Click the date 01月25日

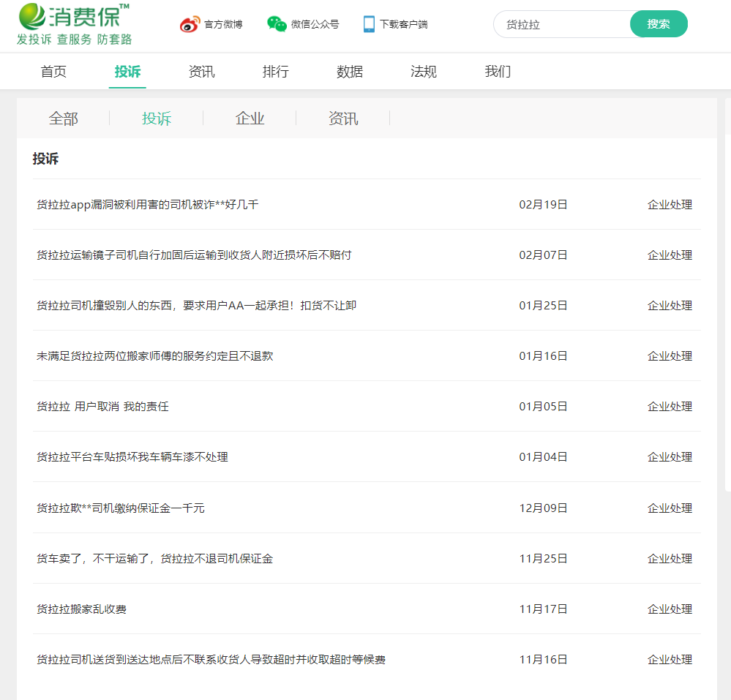[x=543, y=306]
